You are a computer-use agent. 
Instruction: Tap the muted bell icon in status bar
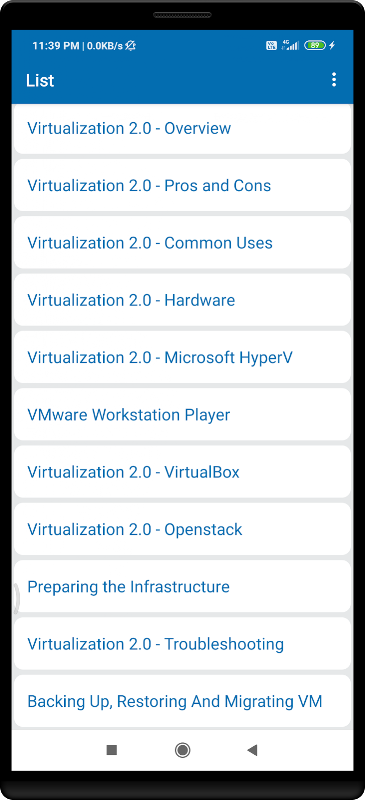coord(130,45)
